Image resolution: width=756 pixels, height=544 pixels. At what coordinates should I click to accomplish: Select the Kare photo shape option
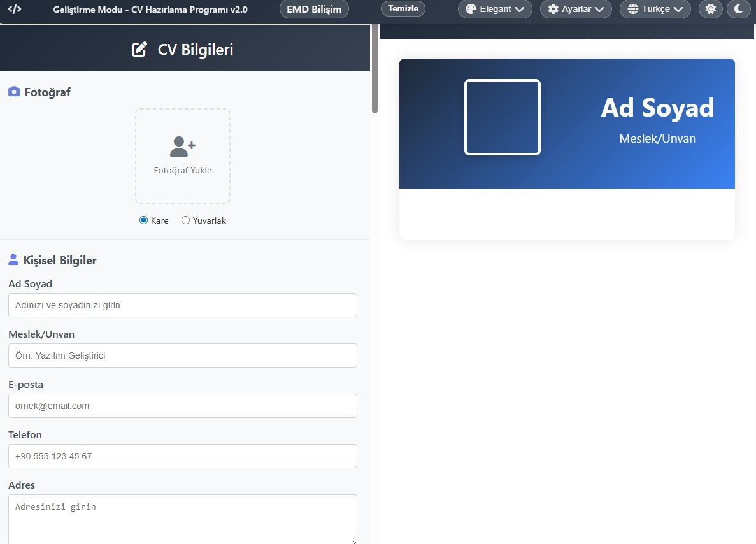point(144,220)
